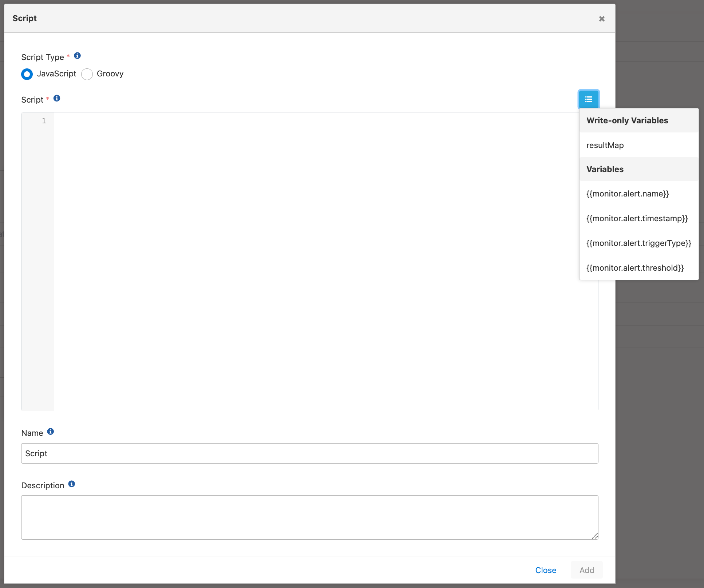This screenshot has height=588, width=704.
Task: Click the Description info icon
Action: coord(72,484)
